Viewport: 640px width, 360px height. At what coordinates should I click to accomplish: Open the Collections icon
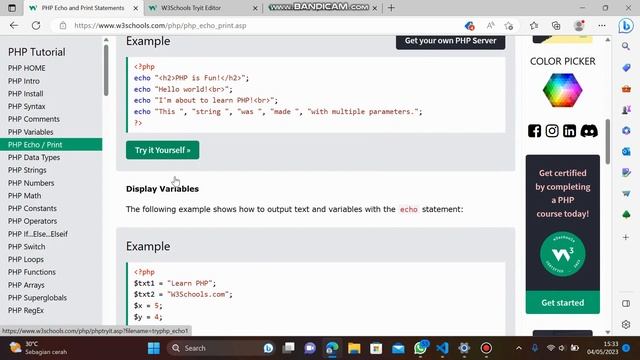[x=556, y=25]
